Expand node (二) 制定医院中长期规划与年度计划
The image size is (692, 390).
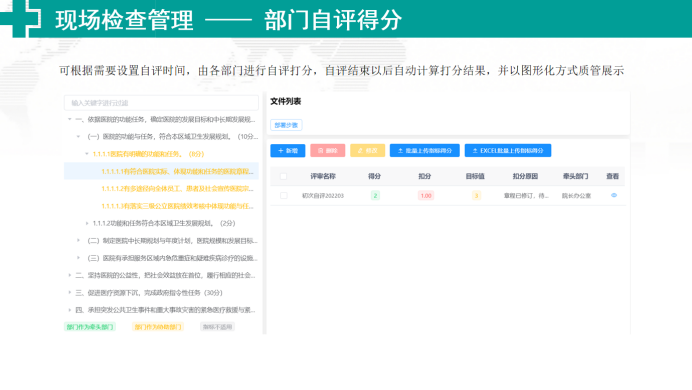coord(79,240)
